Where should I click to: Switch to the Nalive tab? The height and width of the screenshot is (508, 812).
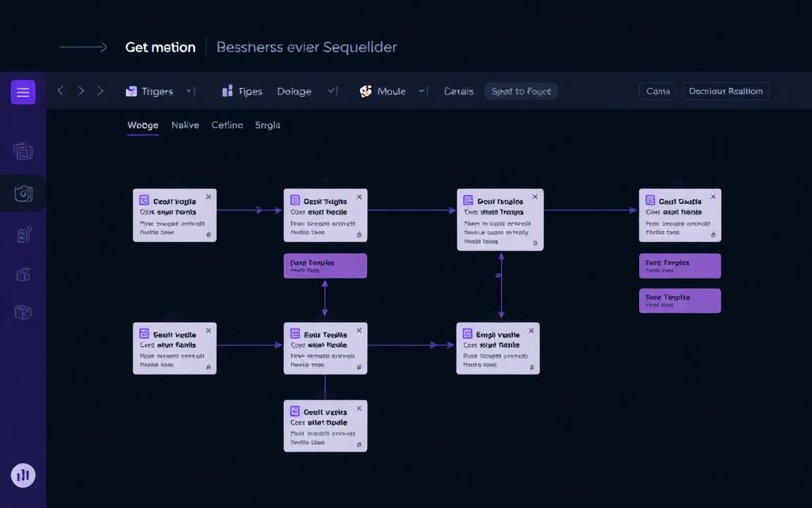(186, 125)
